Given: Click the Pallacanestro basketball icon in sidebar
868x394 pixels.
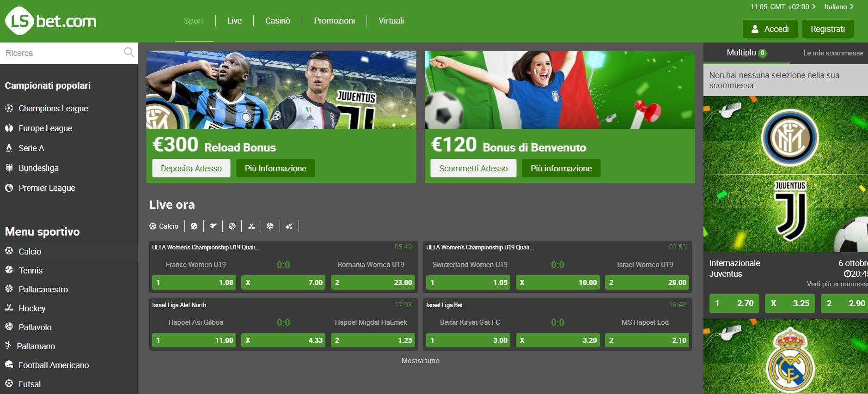Looking at the screenshot, I should pos(9,289).
